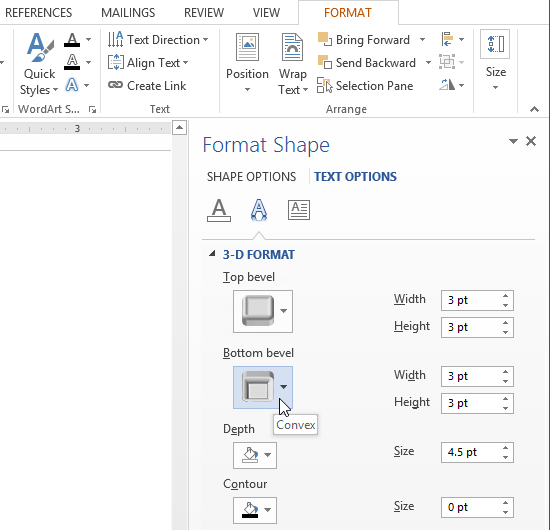The height and width of the screenshot is (530, 550).
Task: Open Text Effects options icon
Action: pos(259,210)
